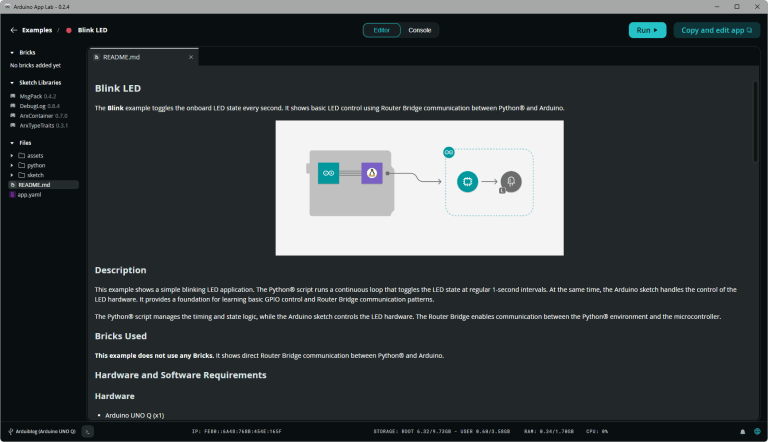The width and height of the screenshot is (768, 442).
Task: Click the small Arduino badge atop dashed box
Action: pos(449,152)
